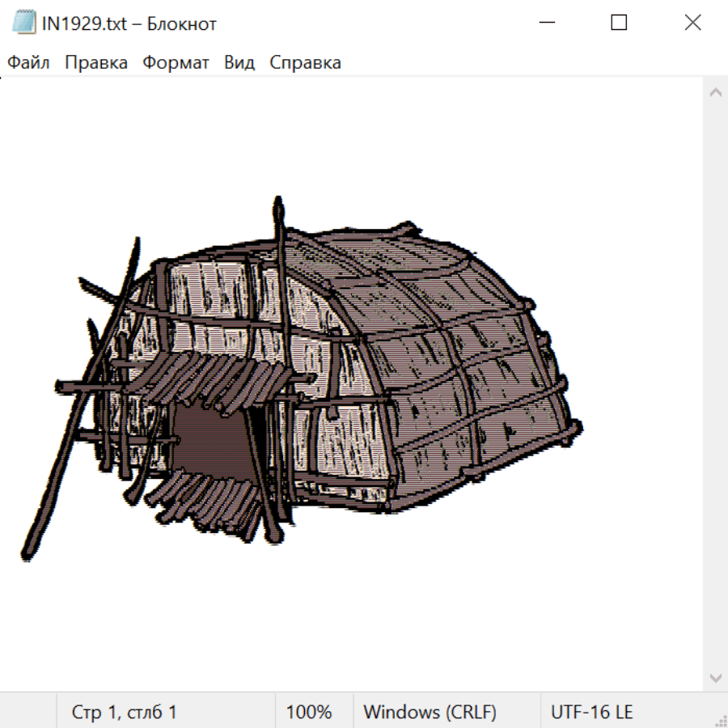Click the Notepad icon in title bar
This screenshot has height=728, width=728.
coord(24,23)
